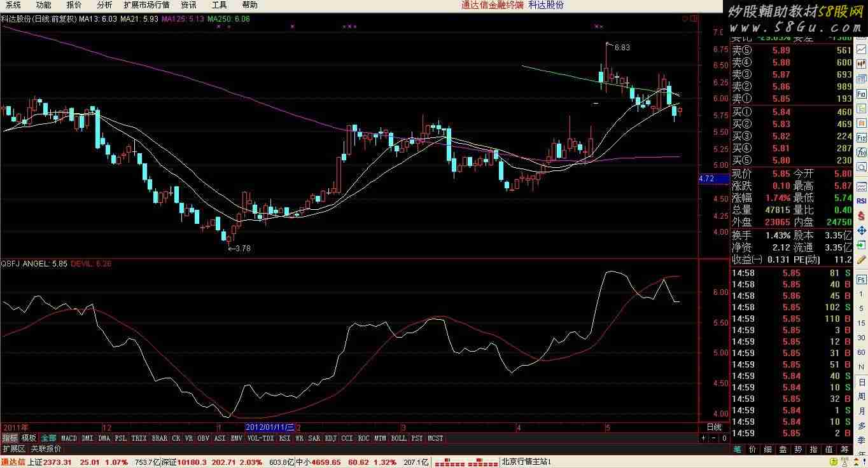868x468 pixels.
Task: Open the f(x) formula icon
Action: click(x=862, y=153)
